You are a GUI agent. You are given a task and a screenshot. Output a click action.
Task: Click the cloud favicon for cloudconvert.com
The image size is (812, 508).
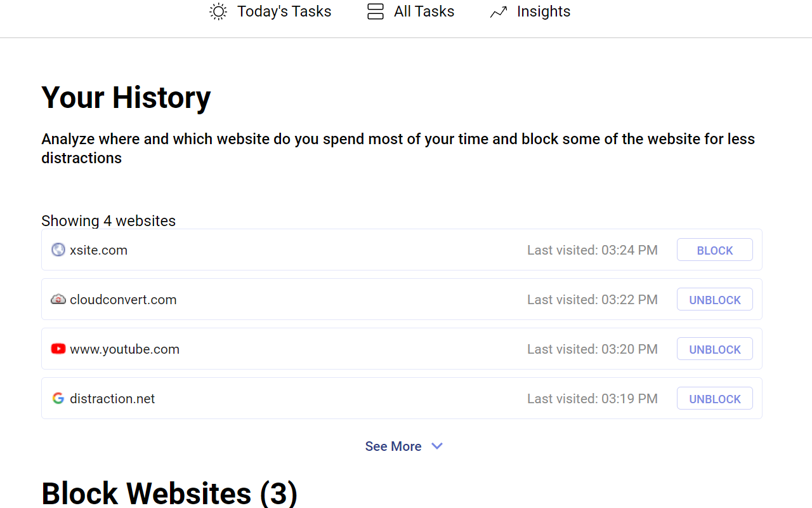point(58,299)
